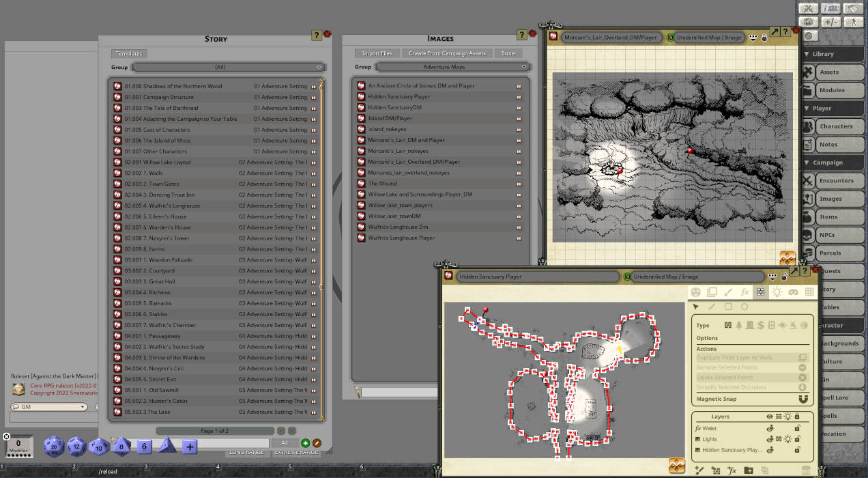This screenshot has height=478, width=868.
Task: Click Import Files in Images window
Action: click(x=377, y=53)
